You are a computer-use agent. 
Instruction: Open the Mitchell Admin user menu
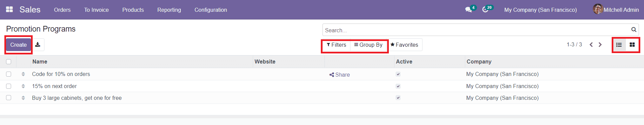tap(616, 9)
